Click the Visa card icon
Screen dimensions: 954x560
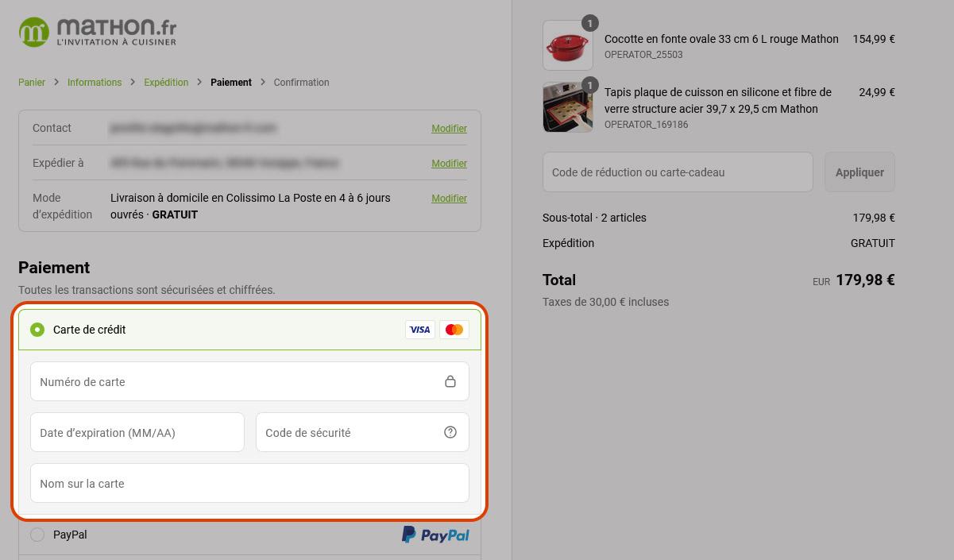420,330
